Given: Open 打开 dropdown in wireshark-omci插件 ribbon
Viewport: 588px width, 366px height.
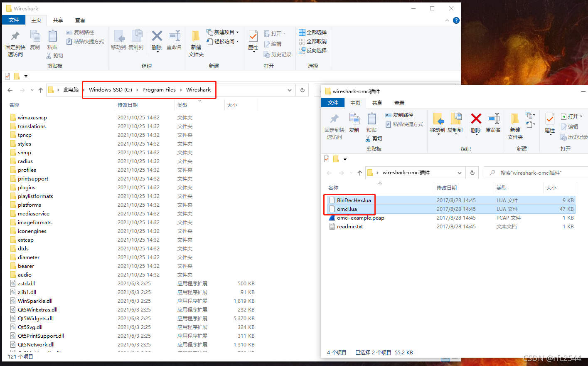Looking at the screenshot, I should tap(571, 116).
